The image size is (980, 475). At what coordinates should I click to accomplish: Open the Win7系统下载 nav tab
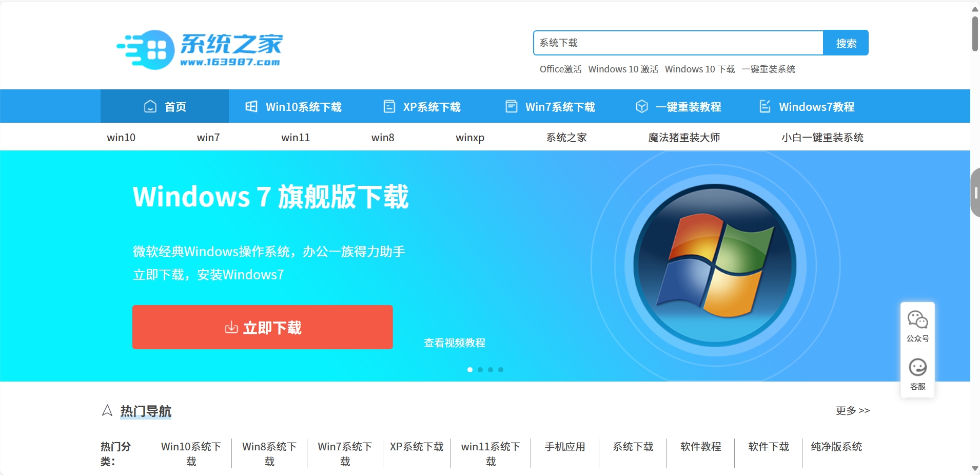click(x=550, y=106)
